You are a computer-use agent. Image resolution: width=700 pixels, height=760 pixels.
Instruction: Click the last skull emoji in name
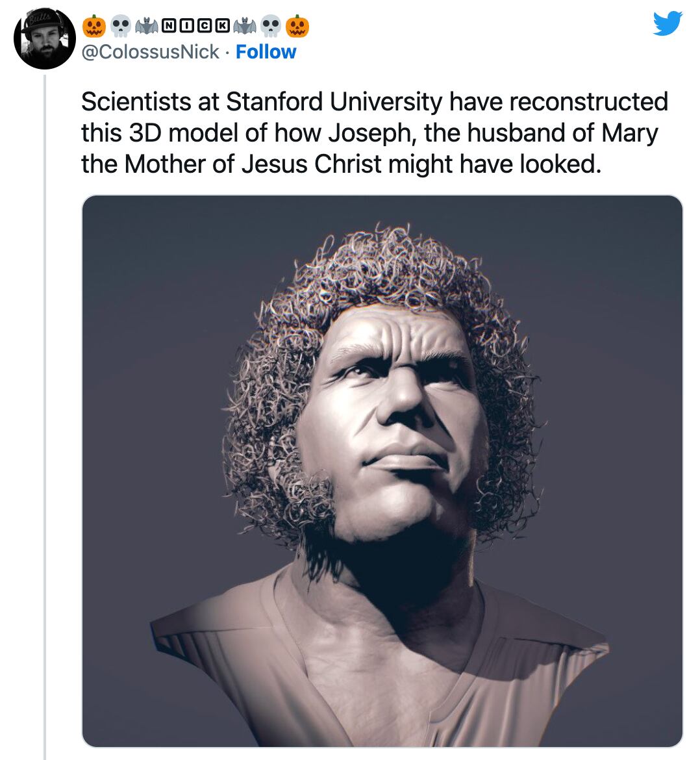271,27
